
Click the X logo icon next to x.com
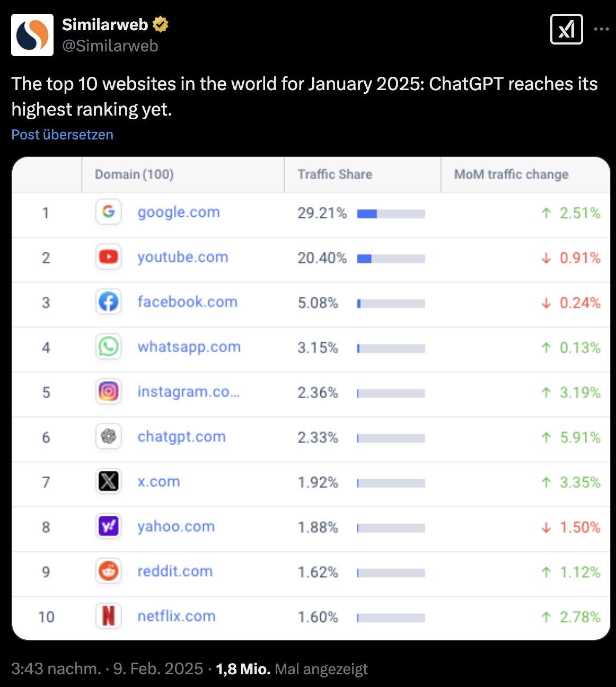[x=108, y=481]
